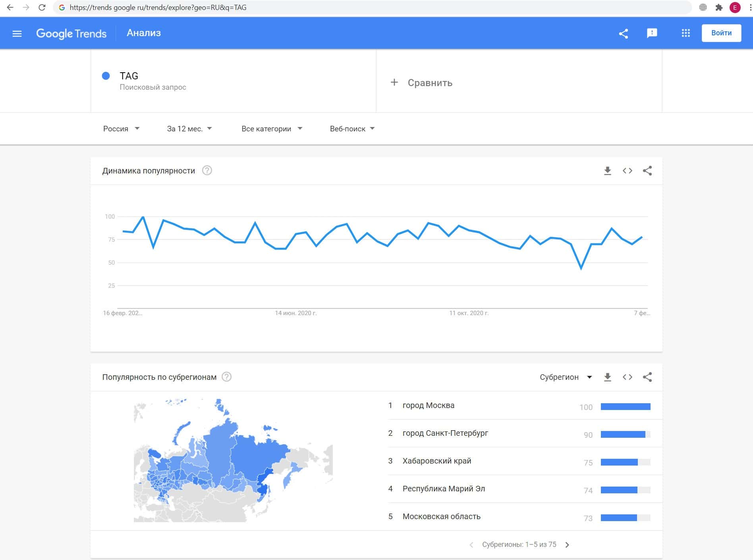Select город Москва in subregion list
This screenshot has width=753, height=560.
coord(429,406)
